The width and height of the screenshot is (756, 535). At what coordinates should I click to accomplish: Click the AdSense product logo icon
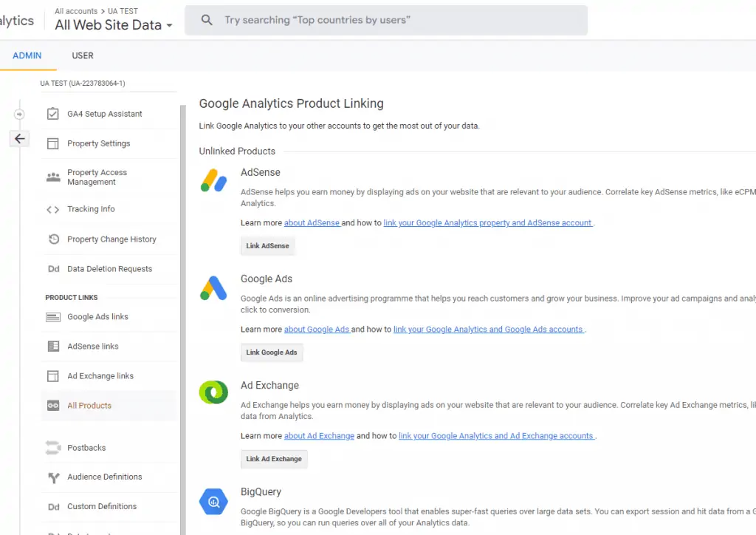[x=213, y=180]
